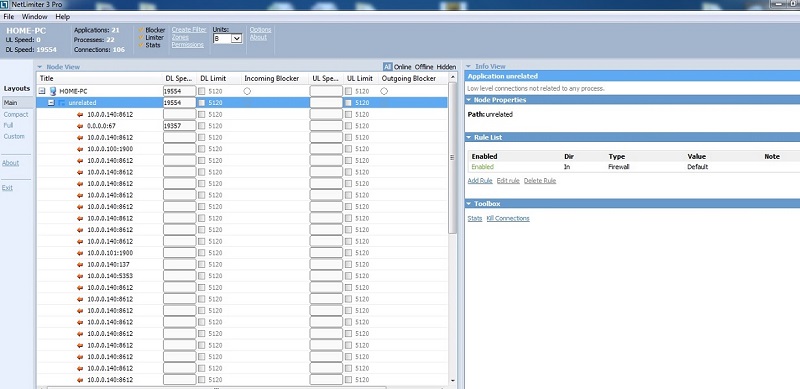
Task: Click the Add Rule link
Action: click(480, 181)
